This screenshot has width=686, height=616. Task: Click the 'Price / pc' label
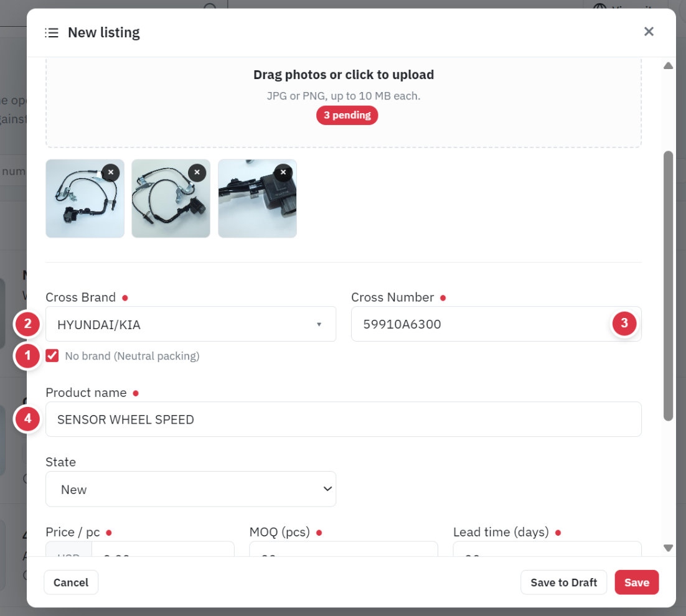pyautogui.click(x=73, y=532)
